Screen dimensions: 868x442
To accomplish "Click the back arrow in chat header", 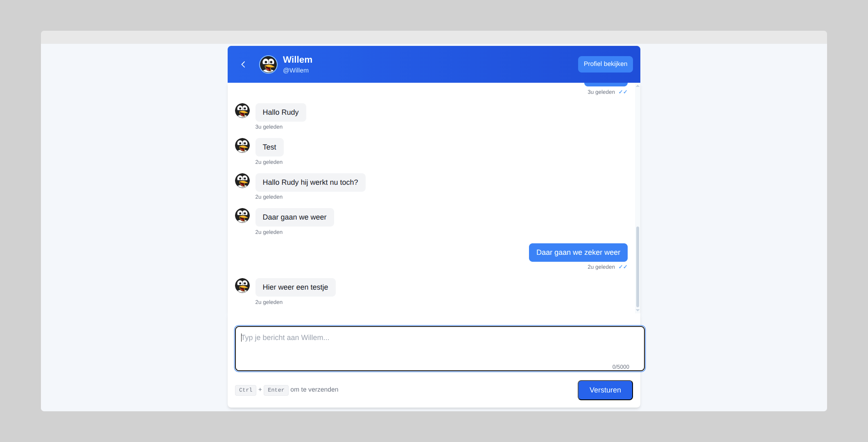I will pyautogui.click(x=243, y=64).
